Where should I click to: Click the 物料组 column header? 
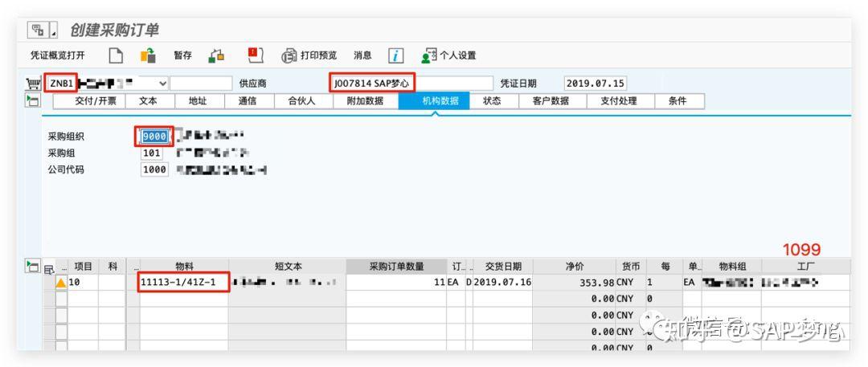tap(731, 267)
